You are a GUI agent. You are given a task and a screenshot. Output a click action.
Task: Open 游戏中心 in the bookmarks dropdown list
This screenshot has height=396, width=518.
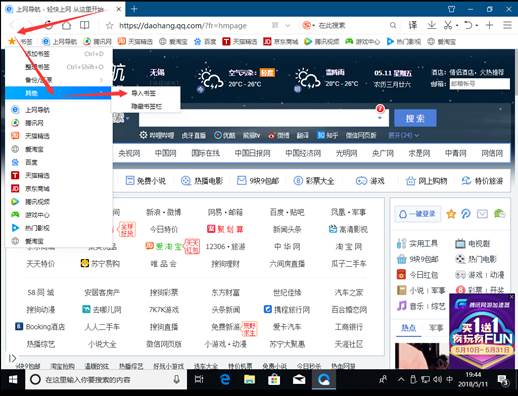click(x=59, y=215)
